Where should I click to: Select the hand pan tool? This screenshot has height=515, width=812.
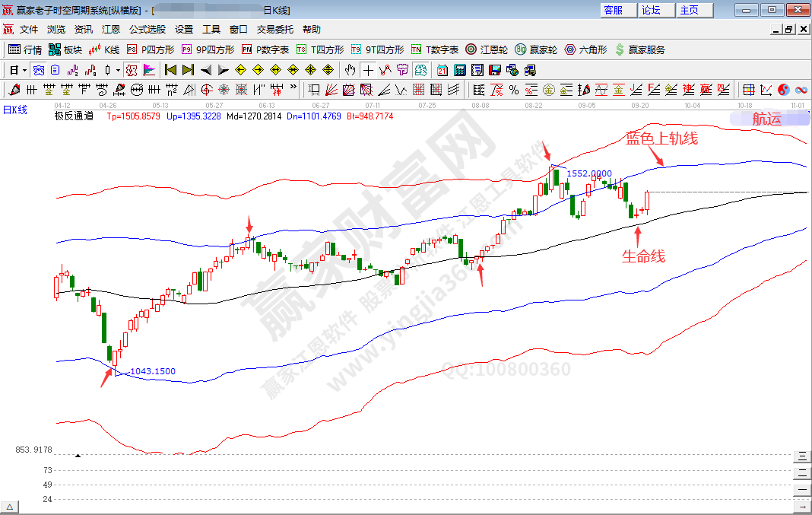tap(350, 70)
